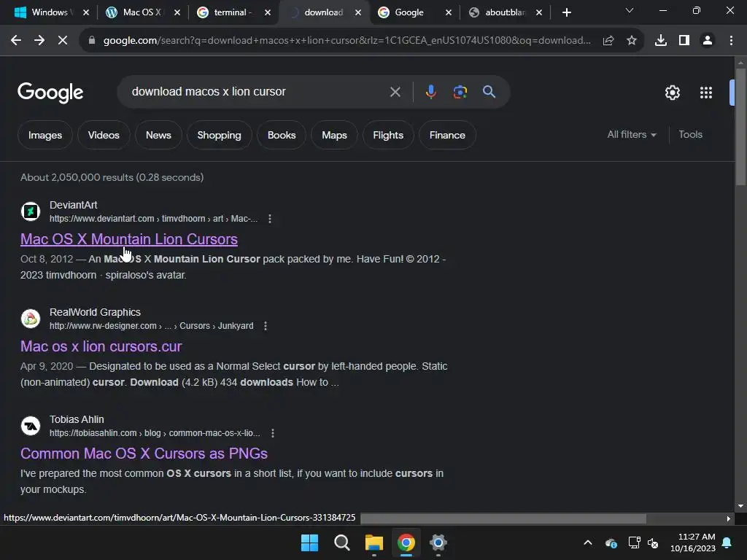The image size is (747, 560).
Task: Filter results by Books
Action: (282, 135)
